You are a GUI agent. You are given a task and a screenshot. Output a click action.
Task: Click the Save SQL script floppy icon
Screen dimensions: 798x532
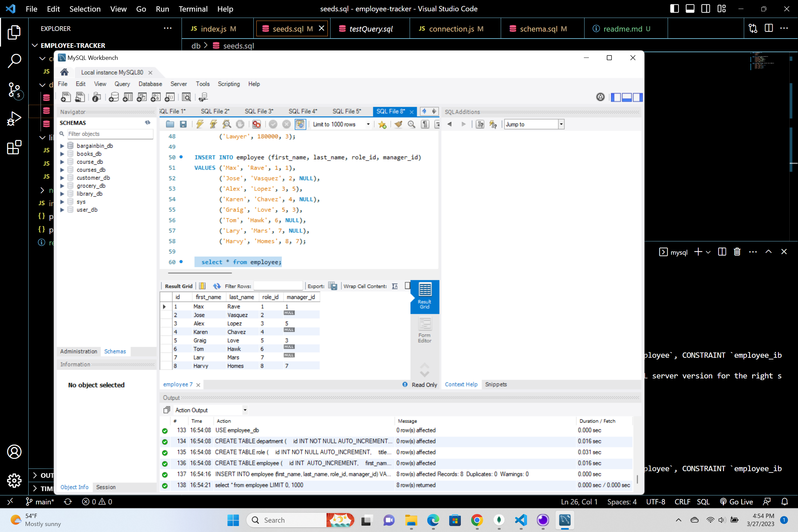click(183, 124)
